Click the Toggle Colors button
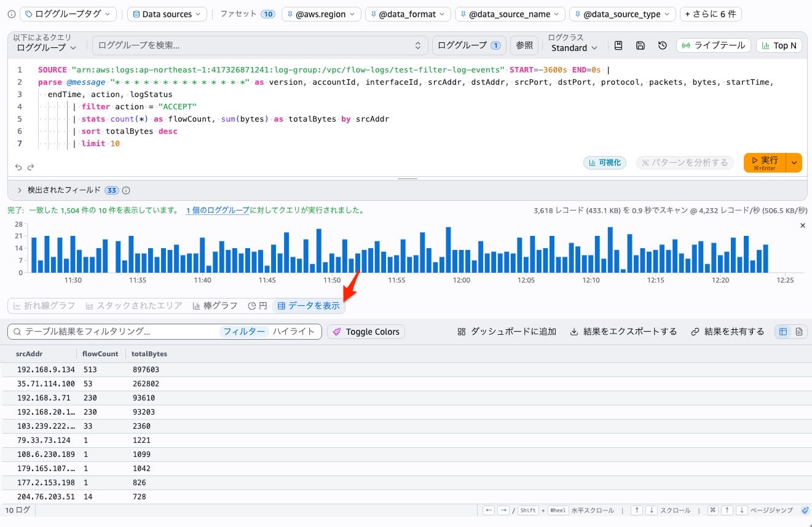 [366, 332]
